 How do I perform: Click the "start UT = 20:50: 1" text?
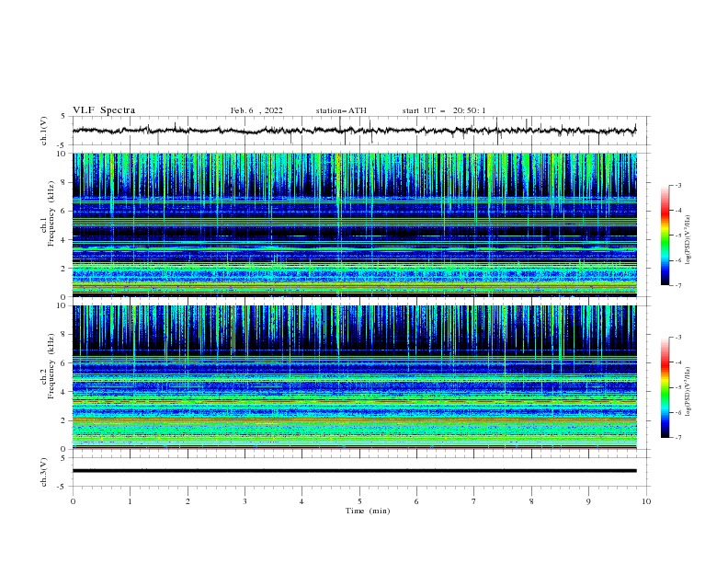(x=444, y=110)
